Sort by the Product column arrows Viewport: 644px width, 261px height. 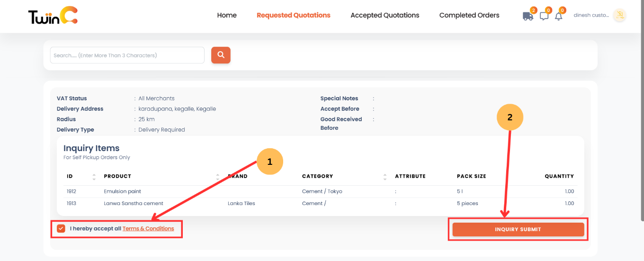[x=218, y=177]
